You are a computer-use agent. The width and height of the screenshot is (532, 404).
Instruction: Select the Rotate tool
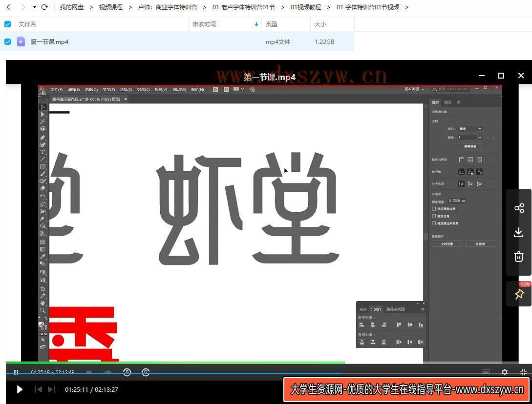(x=43, y=197)
